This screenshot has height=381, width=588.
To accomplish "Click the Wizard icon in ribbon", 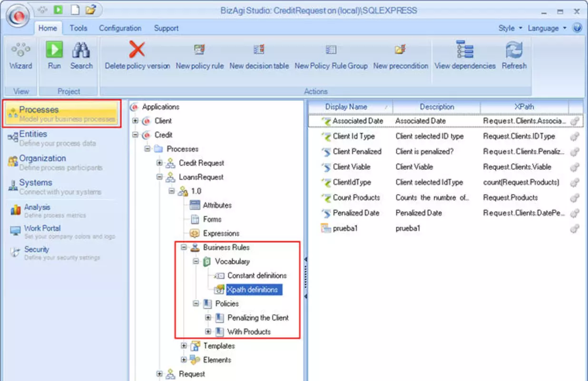I will (x=20, y=50).
